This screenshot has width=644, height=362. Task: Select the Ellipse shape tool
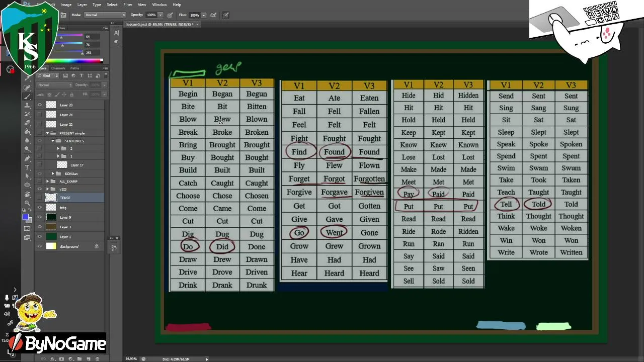[27, 185]
